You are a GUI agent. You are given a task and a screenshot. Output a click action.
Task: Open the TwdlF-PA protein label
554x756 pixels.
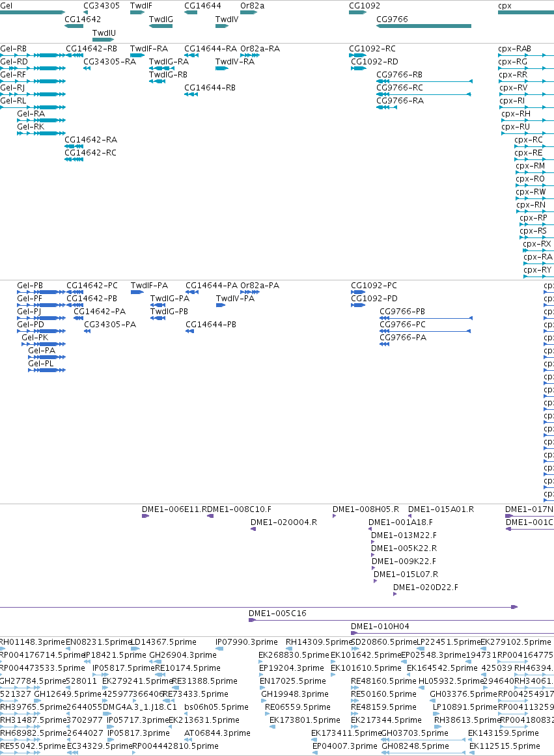click(150, 286)
